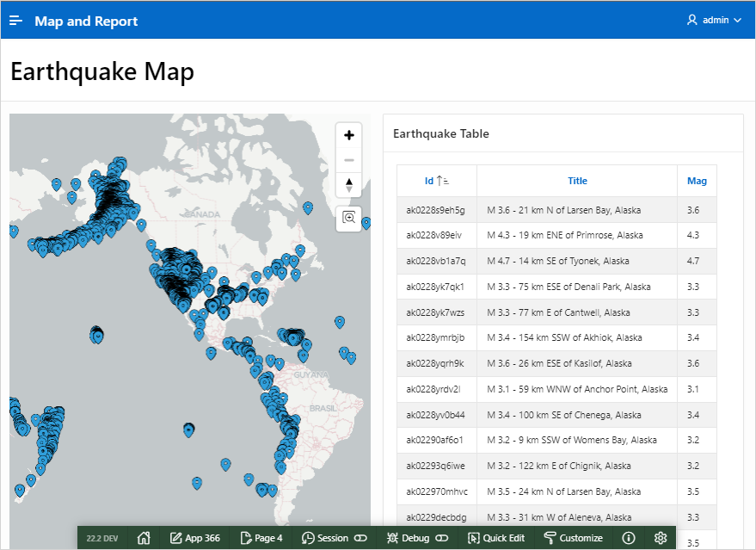Click the Map and Report title link
The image size is (756, 550).
tap(86, 21)
